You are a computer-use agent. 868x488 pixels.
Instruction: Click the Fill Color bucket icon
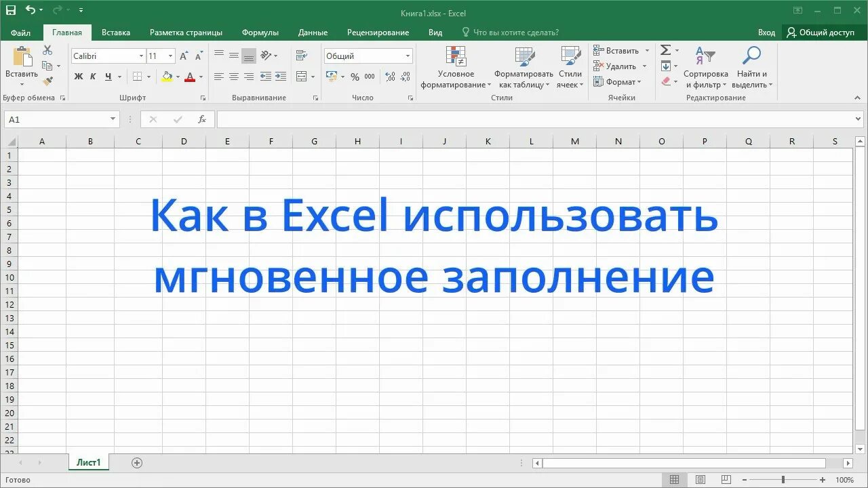click(x=167, y=77)
